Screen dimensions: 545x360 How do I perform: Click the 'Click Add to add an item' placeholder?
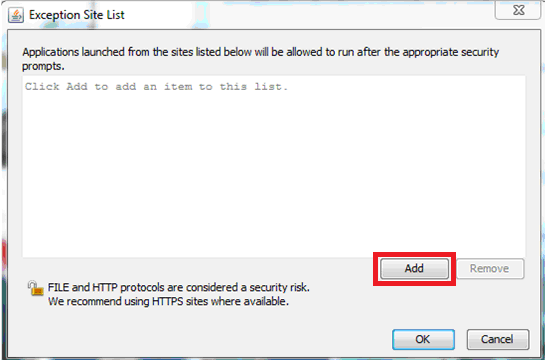(x=156, y=87)
